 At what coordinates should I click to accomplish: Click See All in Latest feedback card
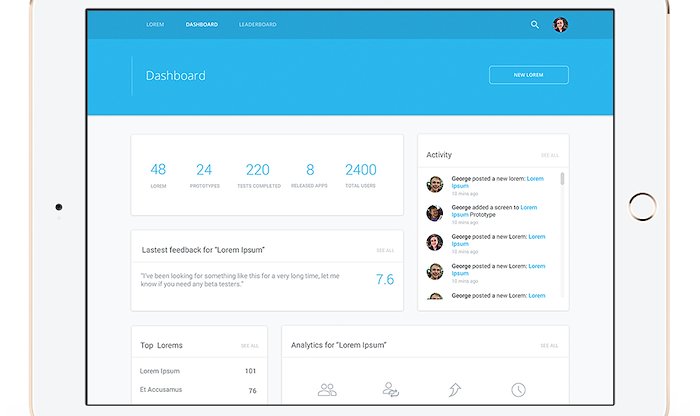(385, 250)
